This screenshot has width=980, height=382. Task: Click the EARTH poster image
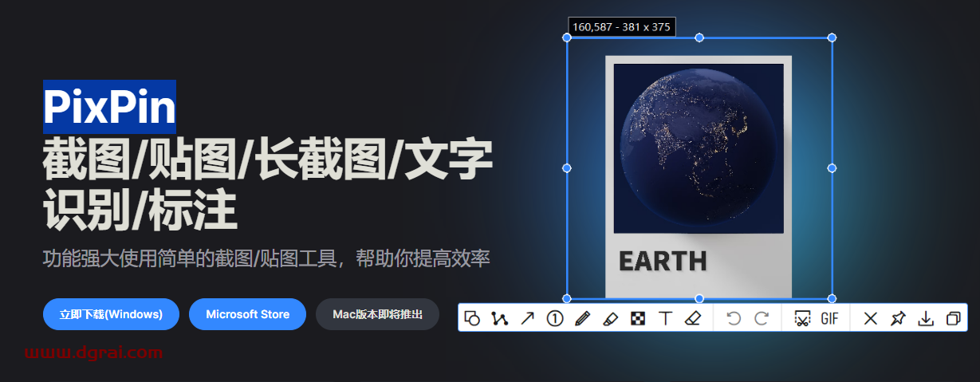click(x=699, y=176)
